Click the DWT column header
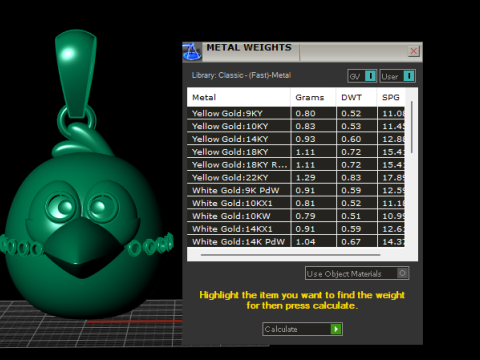This screenshot has height=360, width=480. point(356,97)
